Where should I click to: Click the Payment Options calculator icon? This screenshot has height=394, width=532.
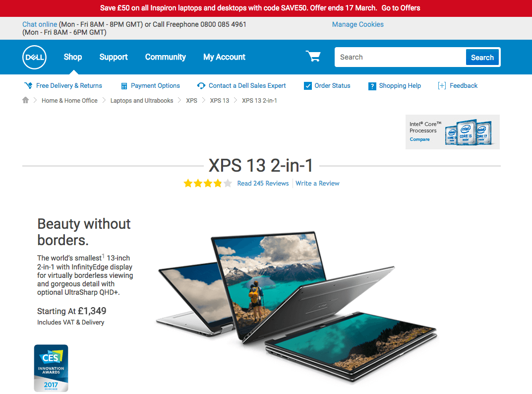[x=124, y=86]
